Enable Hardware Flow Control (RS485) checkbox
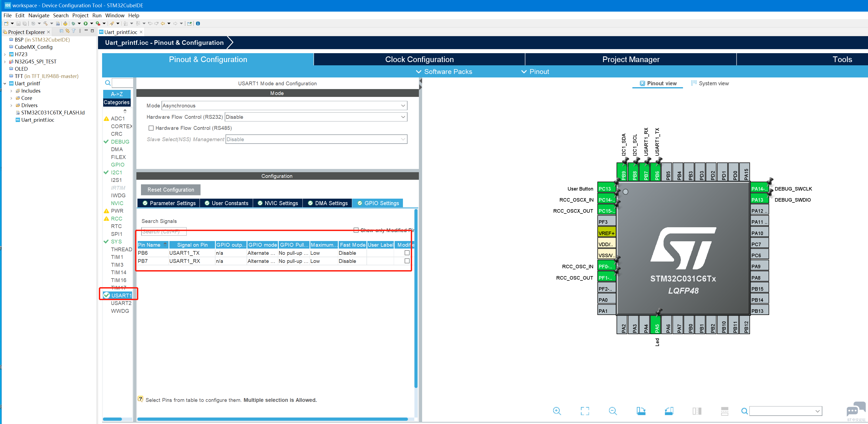The height and width of the screenshot is (424, 868). (x=151, y=128)
